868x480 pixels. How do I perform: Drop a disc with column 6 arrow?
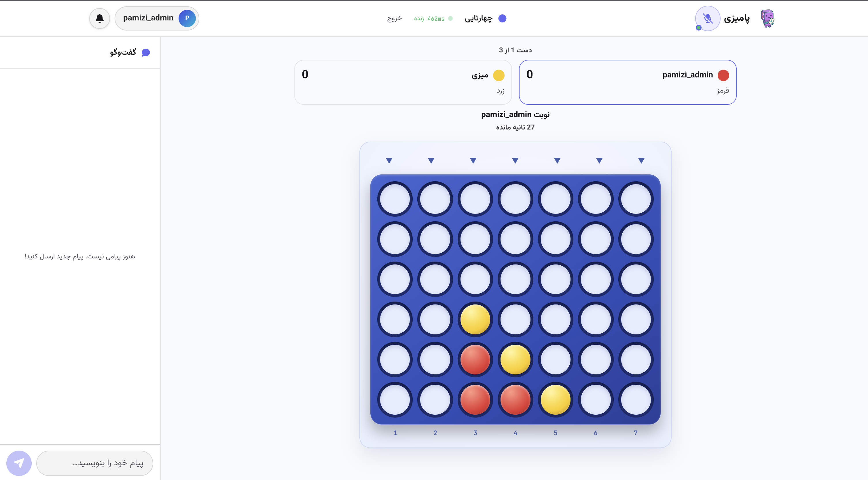pos(599,161)
